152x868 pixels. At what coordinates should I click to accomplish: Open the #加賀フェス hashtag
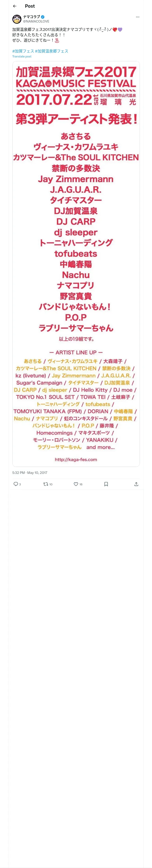coord(23,51)
